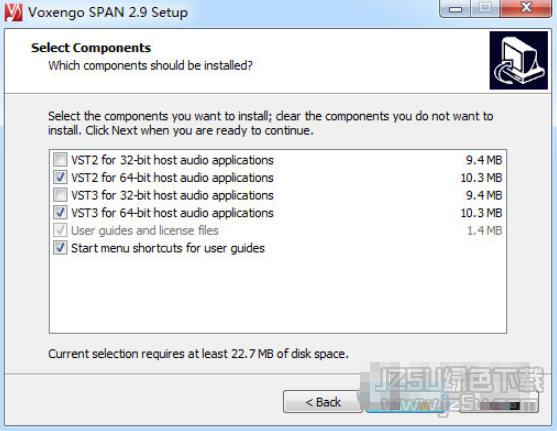This screenshot has height=431, width=557.
Task: Click the partially hidden Next button
Action: (x=405, y=402)
